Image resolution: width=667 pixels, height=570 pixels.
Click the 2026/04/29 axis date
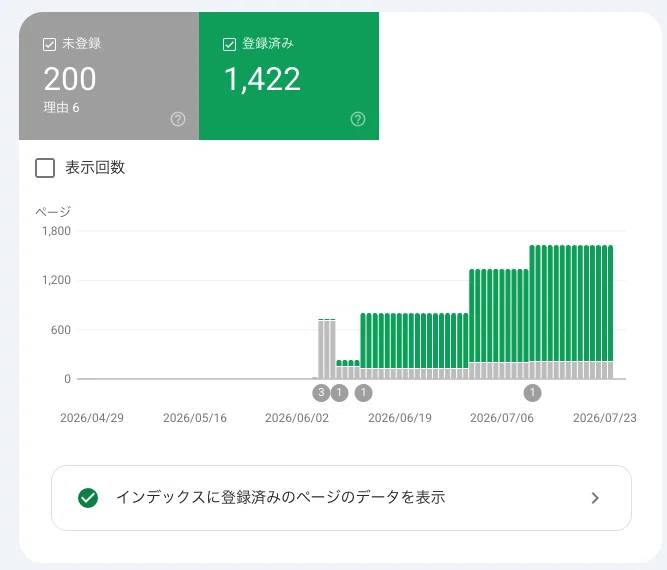(92, 418)
